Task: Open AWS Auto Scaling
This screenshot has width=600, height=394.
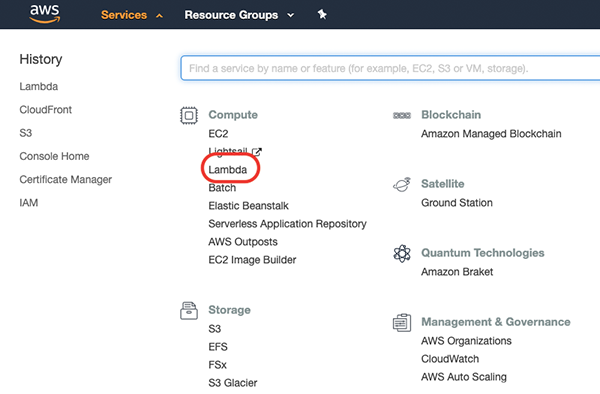Action: 464,377
